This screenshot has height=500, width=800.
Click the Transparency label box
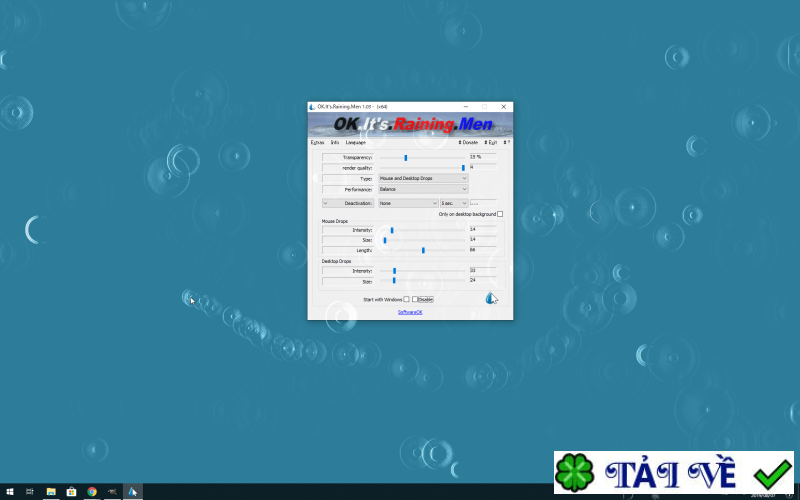point(347,158)
